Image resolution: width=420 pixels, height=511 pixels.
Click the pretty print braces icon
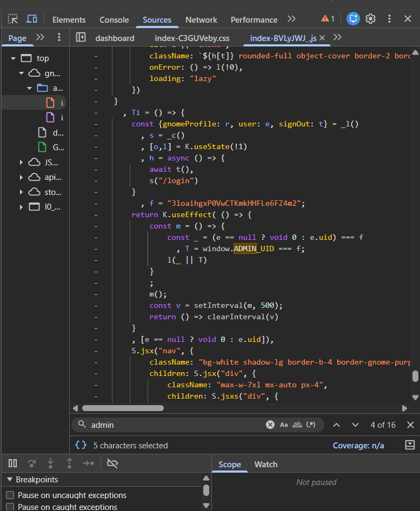(81, 445)
